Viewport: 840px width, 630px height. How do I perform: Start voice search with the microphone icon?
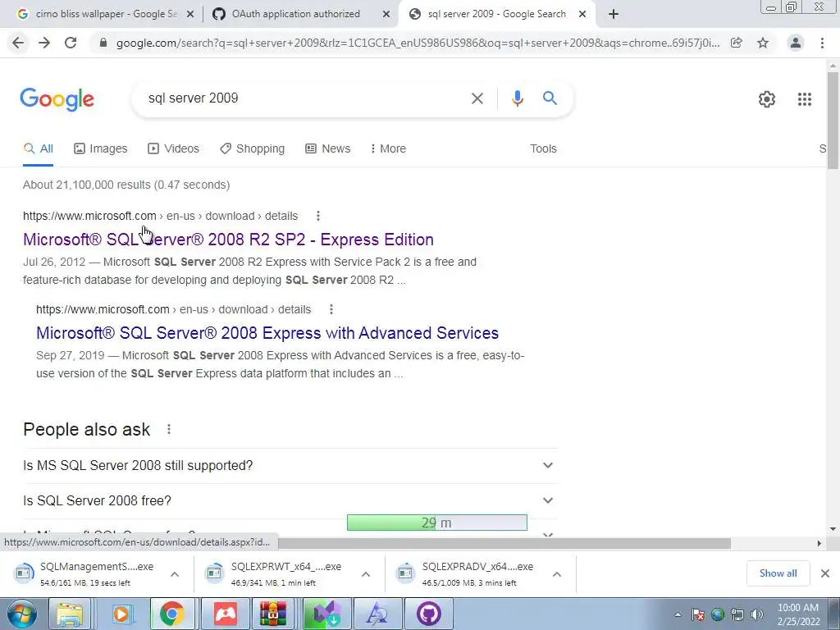coord(517,98)
